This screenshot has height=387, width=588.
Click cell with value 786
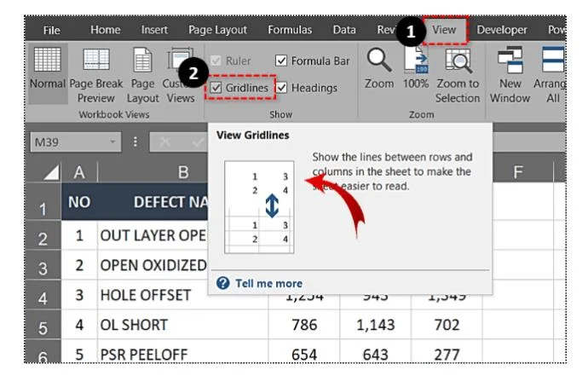pos(304,325)
